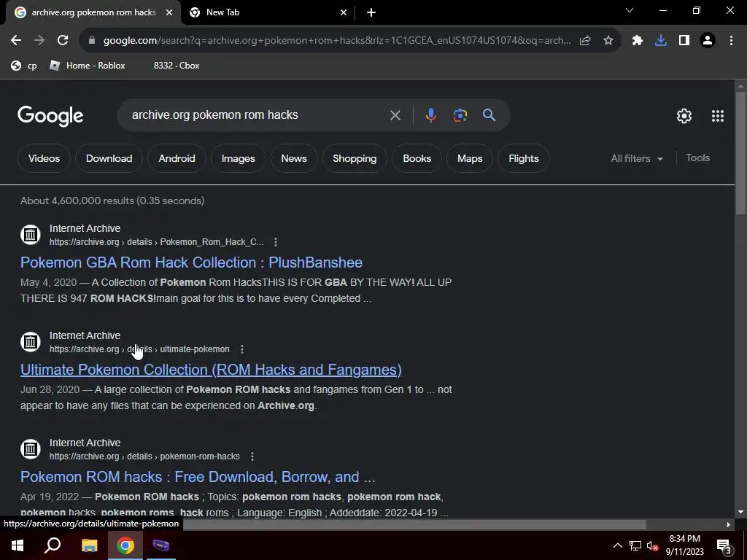
Task: Switch to the New Tab browser tab
Action: 268,12
